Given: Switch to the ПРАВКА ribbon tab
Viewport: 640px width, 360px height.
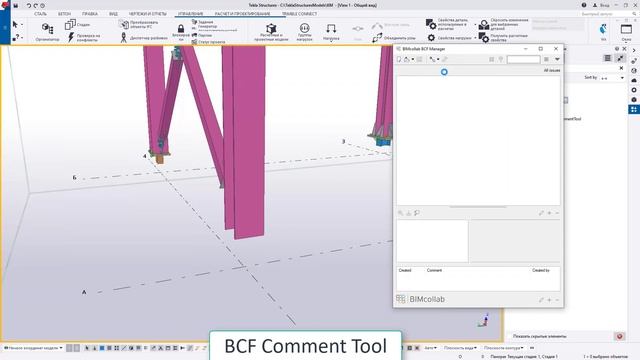Looking at the screenshot, I should [90, 14].
